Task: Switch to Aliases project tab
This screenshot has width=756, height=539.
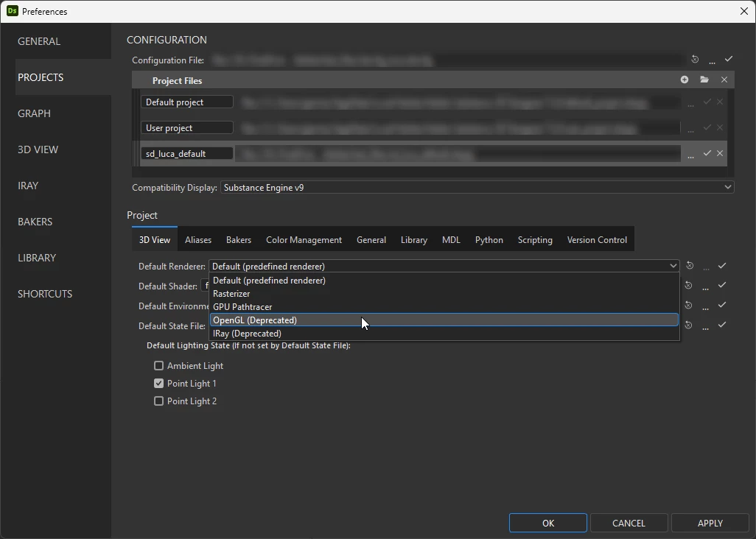Action: (x=198, y=240)
